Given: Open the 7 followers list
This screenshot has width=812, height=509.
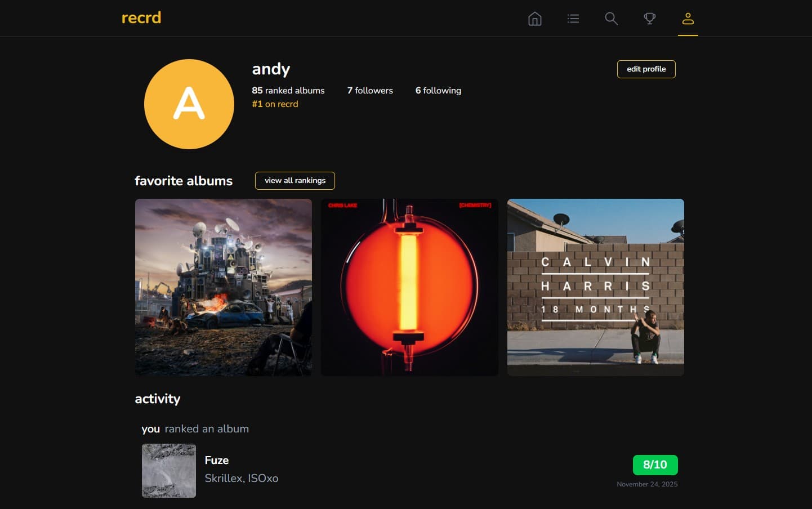Looking at the screenshot, I should click(x=370, y=91).
